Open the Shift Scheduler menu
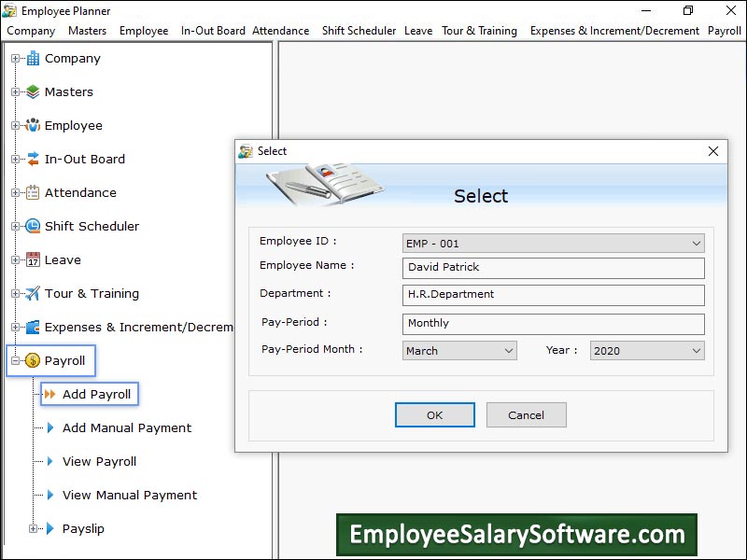This screenshot has height=560, width=747. click(359, 31)
